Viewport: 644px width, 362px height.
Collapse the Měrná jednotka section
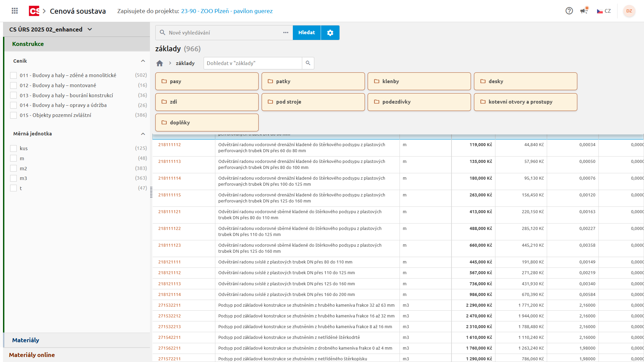[143, 134]
